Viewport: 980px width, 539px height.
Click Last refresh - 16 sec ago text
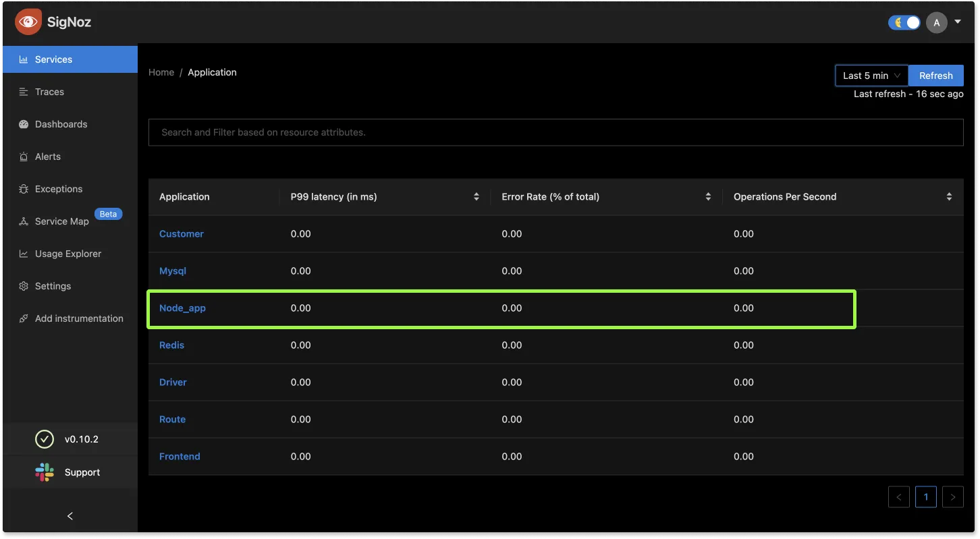click(x=908, y=94)
